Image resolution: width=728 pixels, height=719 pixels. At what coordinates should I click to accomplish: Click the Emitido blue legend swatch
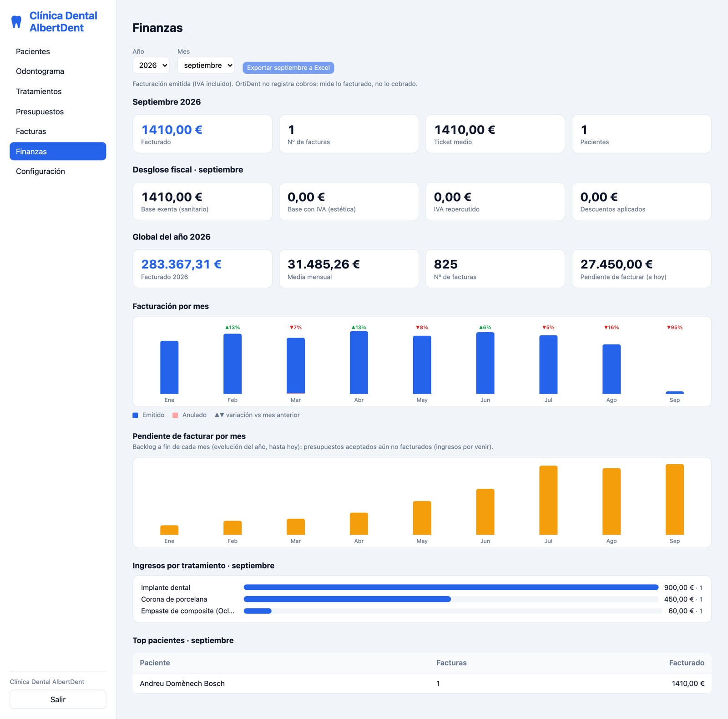tap(135, 415)
